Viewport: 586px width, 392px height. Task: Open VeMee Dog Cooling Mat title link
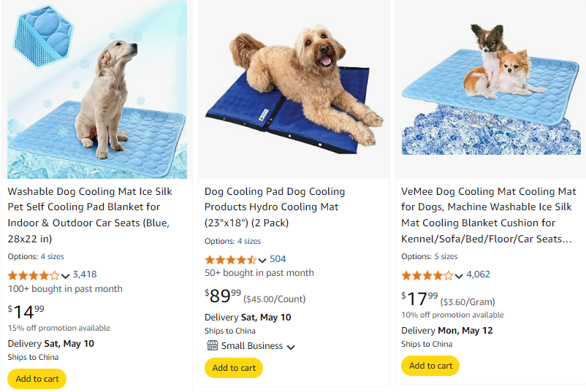coord(489,215)
